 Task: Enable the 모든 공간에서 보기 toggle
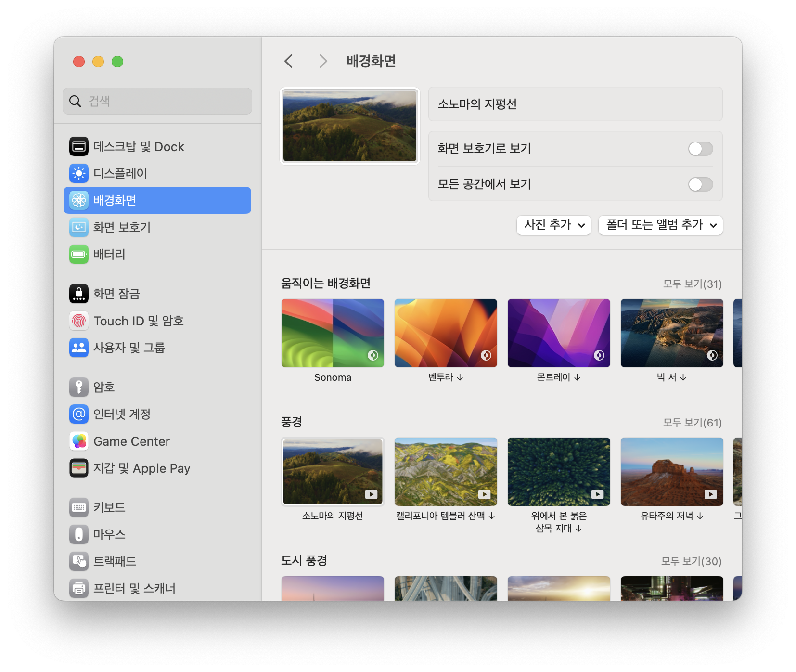click(701, 184)
